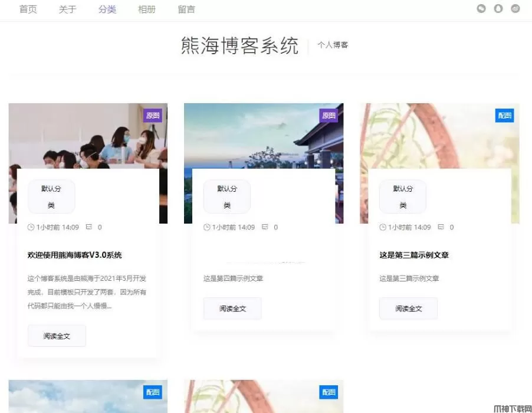532x413 pixels.
Task: Click 阅读全文 on the 第四篇 article card
Action: tap(232, 309)
